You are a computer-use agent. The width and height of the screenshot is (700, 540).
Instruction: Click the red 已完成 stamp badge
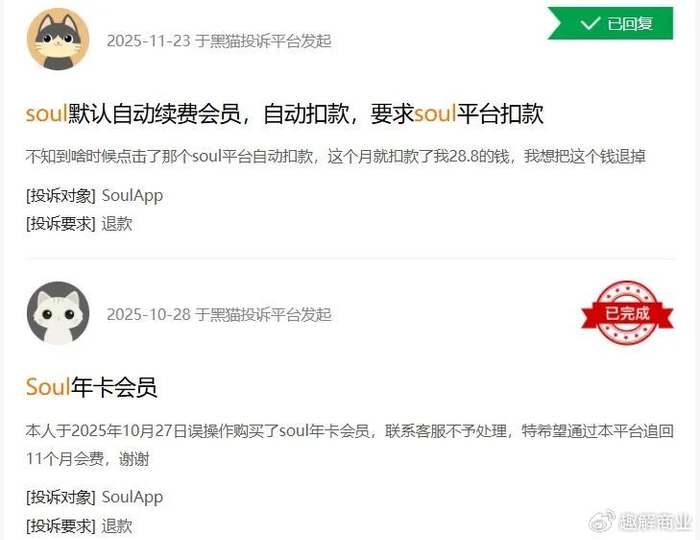click(x=627, y=313)
